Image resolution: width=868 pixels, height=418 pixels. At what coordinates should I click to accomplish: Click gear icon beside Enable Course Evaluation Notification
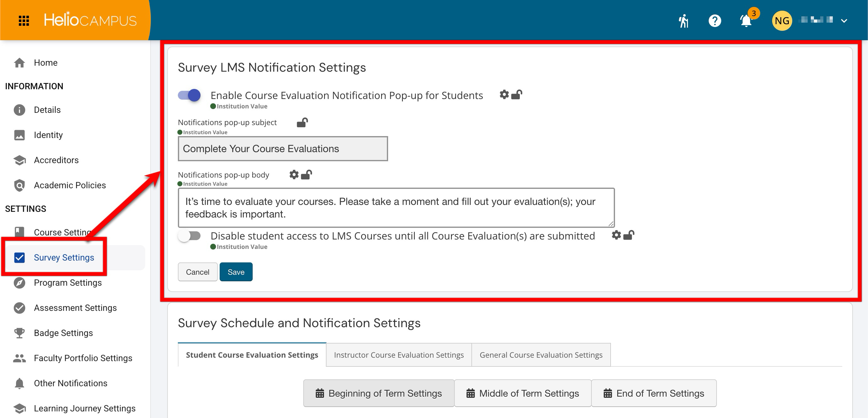pyautogui.click(x=504, y=95)
